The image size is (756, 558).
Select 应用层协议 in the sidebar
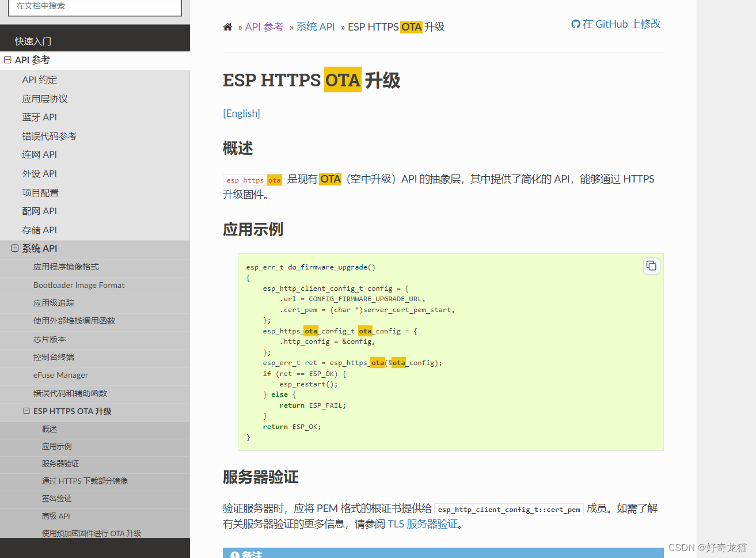click(45, 98)
